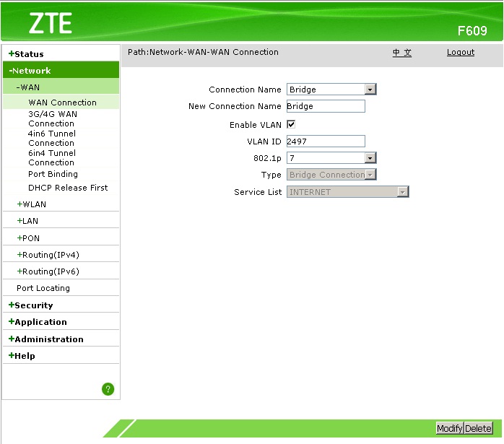Open the green help question mark icon
504x444 pixels.
click(108, 389)
